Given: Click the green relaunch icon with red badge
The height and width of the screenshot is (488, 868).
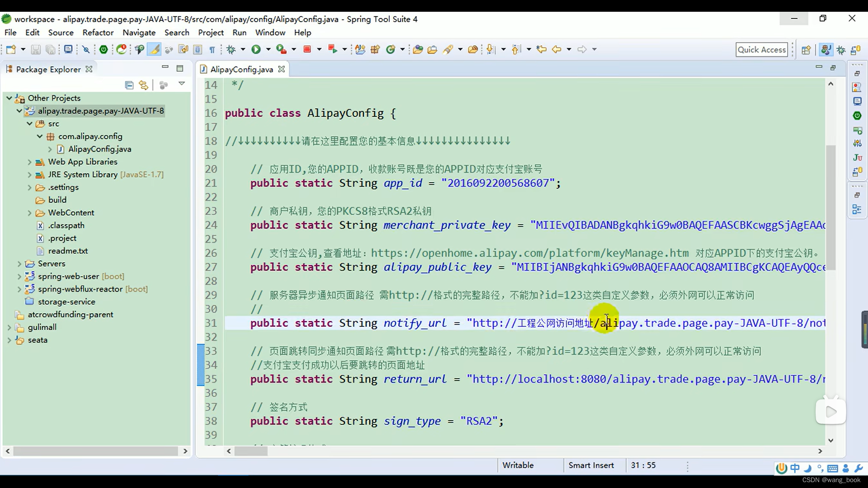Looking at the screenshot, I should [121, 49].
